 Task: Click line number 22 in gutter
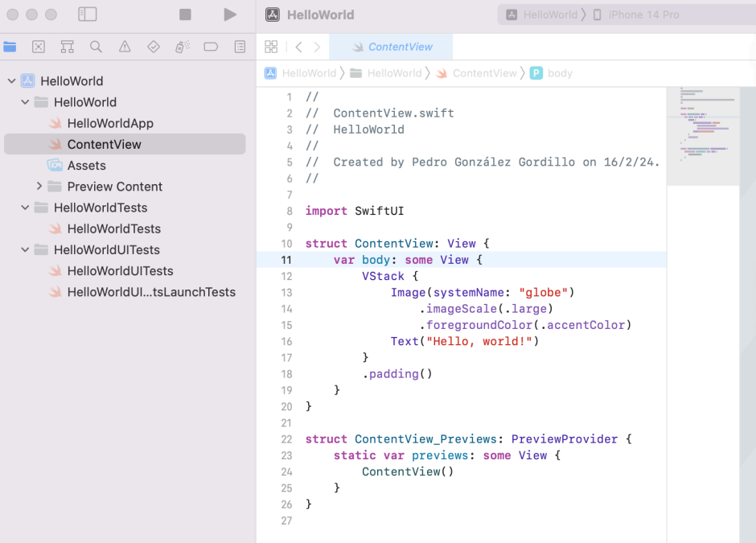(286, 439)
